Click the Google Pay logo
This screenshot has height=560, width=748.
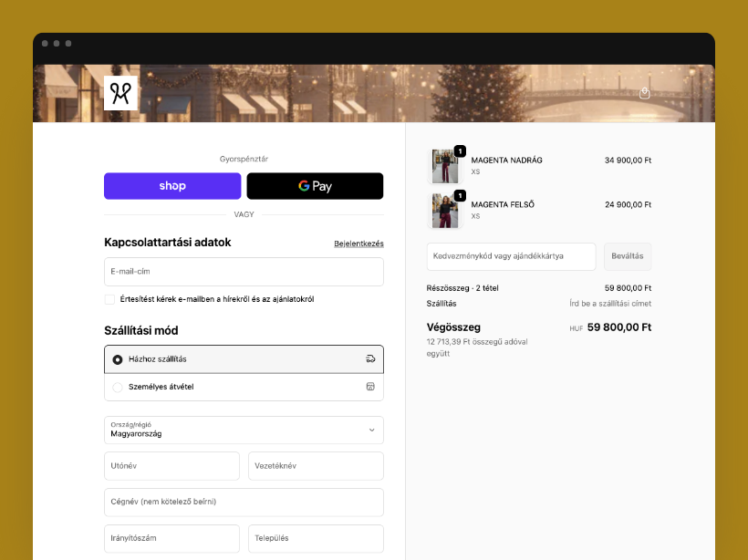coord(315,186)
